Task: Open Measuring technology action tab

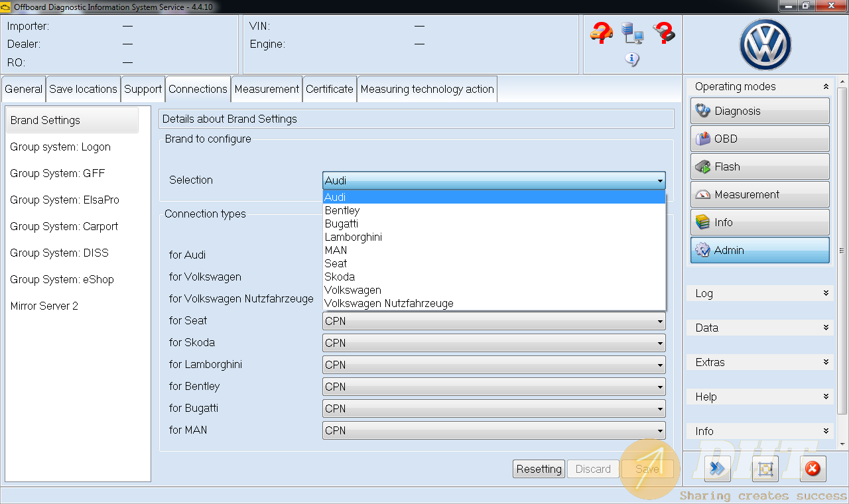Action: click(x=427, y=89)
